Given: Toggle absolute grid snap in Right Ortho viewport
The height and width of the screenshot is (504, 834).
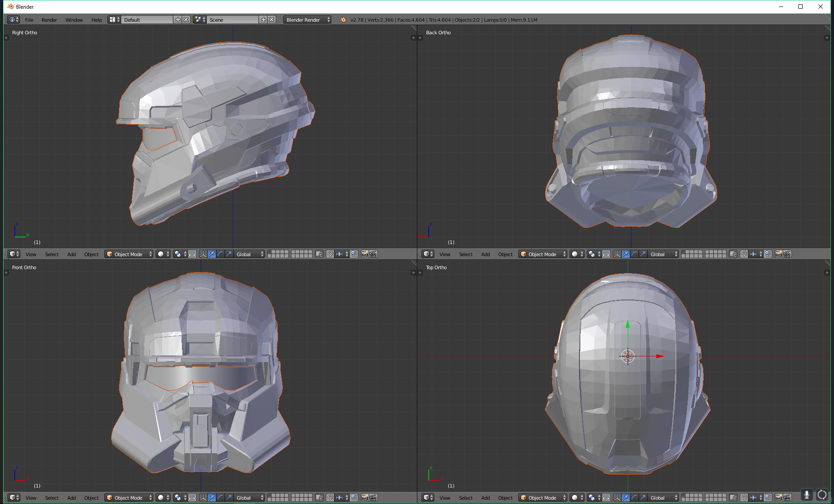Looking at the screenshot, I should [x=354, y=254].
